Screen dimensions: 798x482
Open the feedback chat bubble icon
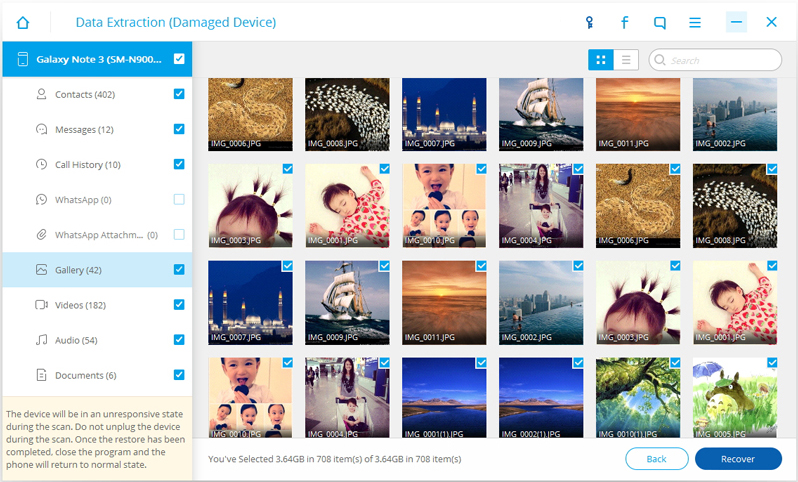[x=660, y=21]
